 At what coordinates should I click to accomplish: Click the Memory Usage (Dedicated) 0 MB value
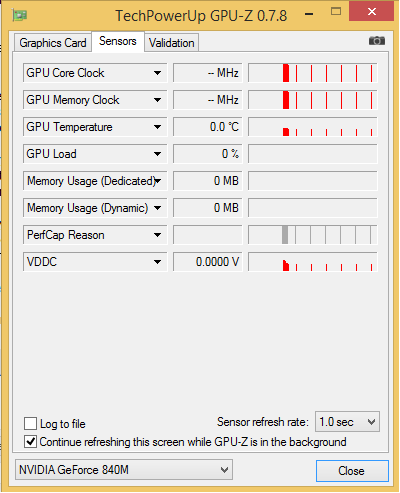pyautogui.click(x=208, y=181)
